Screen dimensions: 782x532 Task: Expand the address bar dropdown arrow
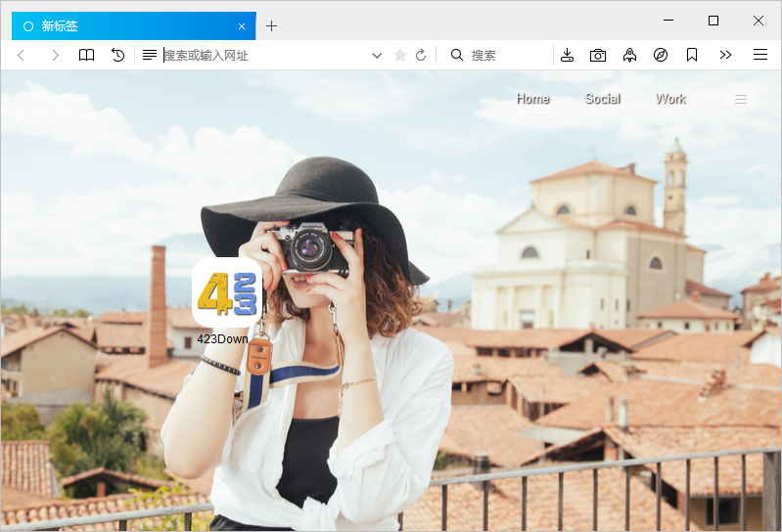click(x=377, y=56)
